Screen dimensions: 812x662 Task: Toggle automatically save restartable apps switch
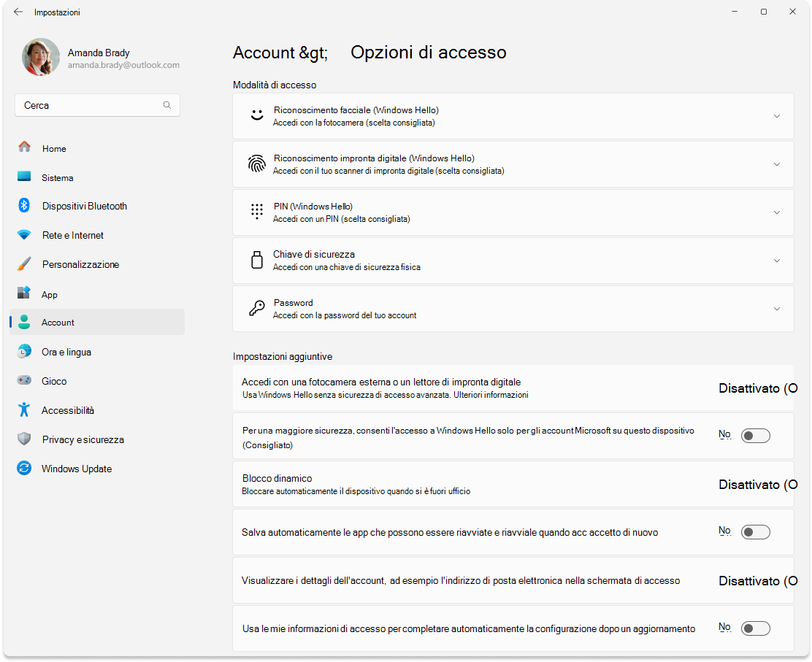click(x=756, y=532)
